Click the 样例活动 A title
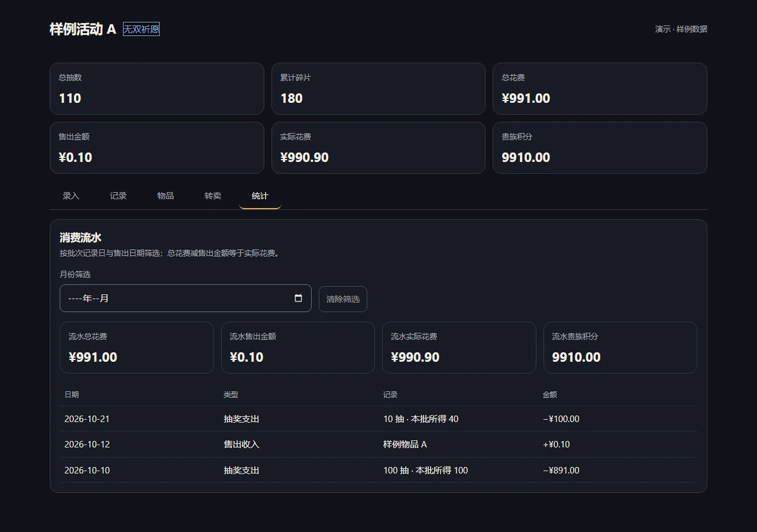 (x=83, y=29)
